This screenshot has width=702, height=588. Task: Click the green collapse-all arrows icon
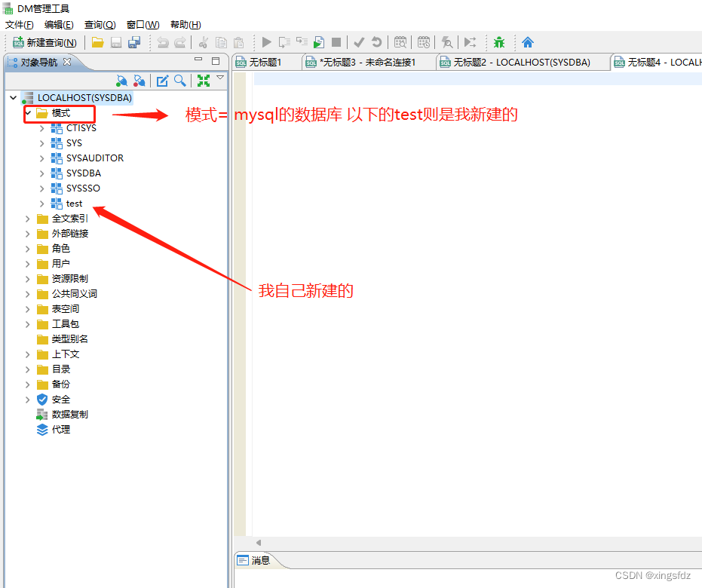pos(204,81)
